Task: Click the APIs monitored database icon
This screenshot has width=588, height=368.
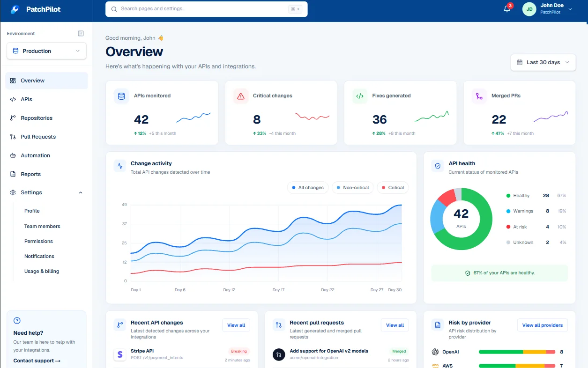Action: click(x=121, y=96)
